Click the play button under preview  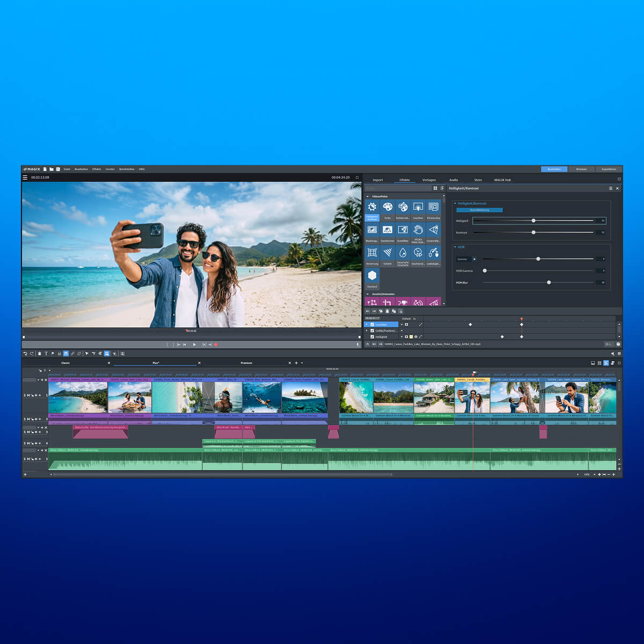click(194, 345)
